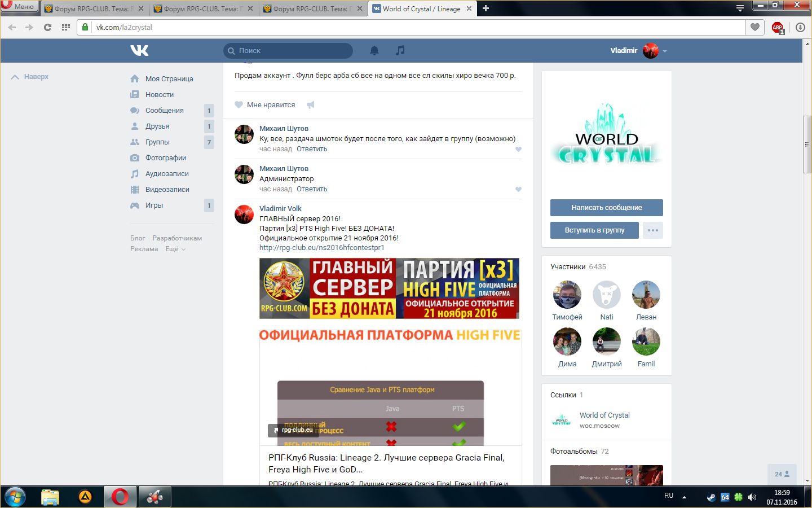Open the Разработчикам footer link

[x=177, y=238]
